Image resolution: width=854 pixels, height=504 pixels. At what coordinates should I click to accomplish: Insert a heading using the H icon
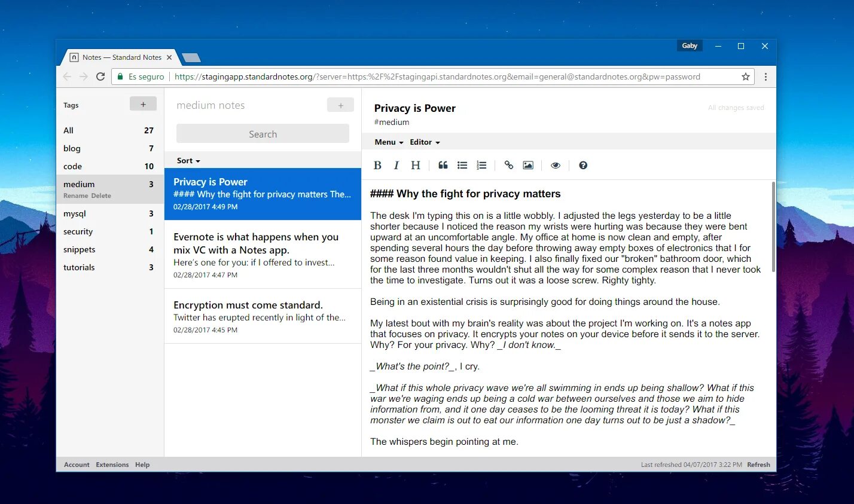tap(416, 165)
